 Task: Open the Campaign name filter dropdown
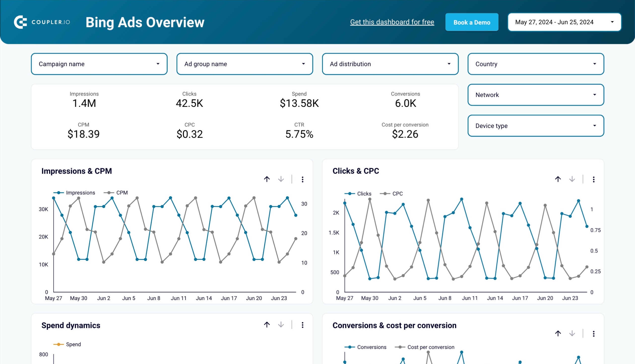[99, 64]
